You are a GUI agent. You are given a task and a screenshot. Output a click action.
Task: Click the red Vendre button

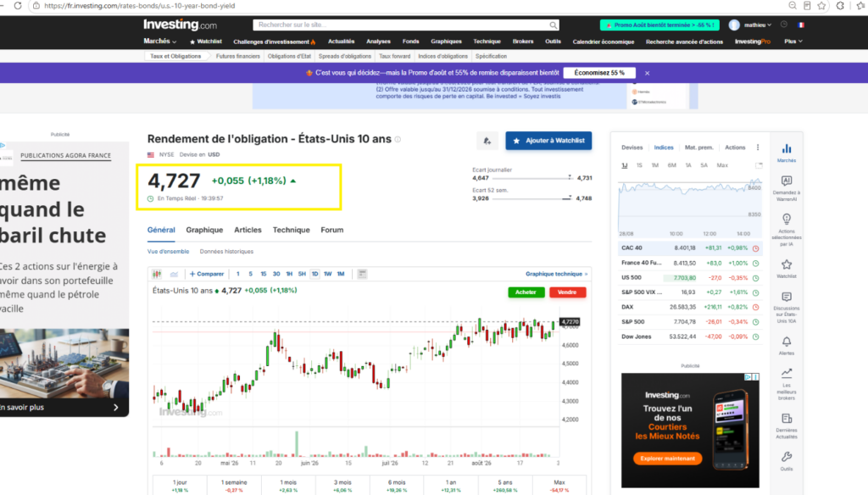pyautogui.click(x=567, y=292)
